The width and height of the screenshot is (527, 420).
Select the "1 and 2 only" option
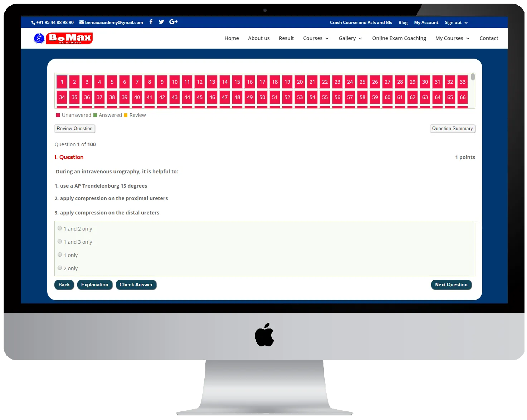[x=60, y=228]
